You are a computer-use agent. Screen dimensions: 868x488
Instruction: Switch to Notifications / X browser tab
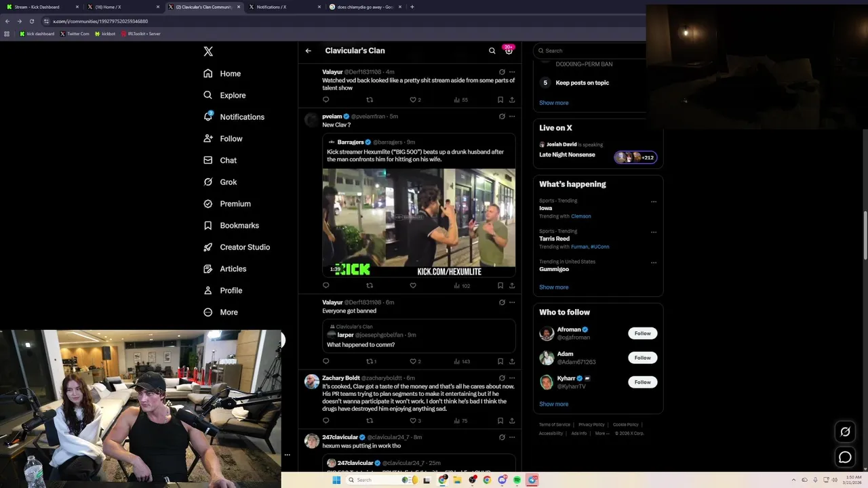pyautogui.click(x=283, y=7)
